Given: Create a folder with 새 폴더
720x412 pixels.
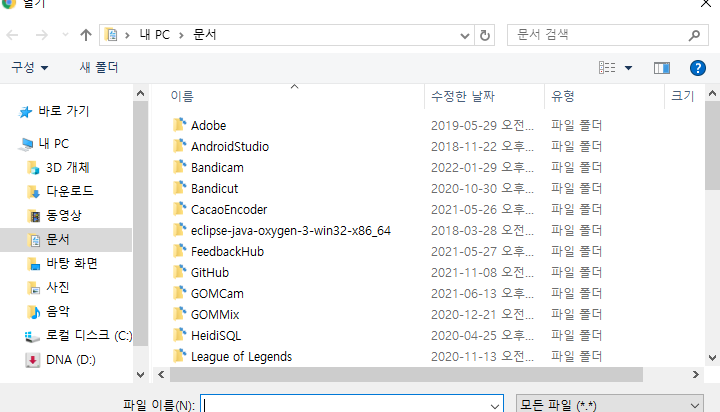Looking at the screenshot, I should (99, 68).
